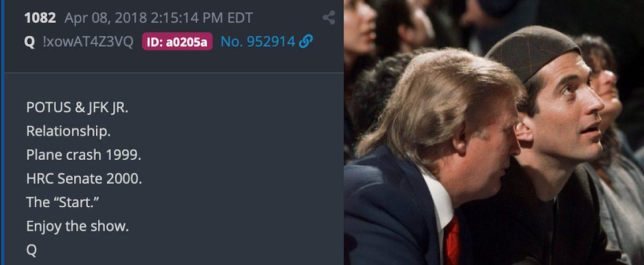Click the chain link icon beside 952914
This screenshot has height=265, width=644.
pyautogui.click(x=306, y=41)
